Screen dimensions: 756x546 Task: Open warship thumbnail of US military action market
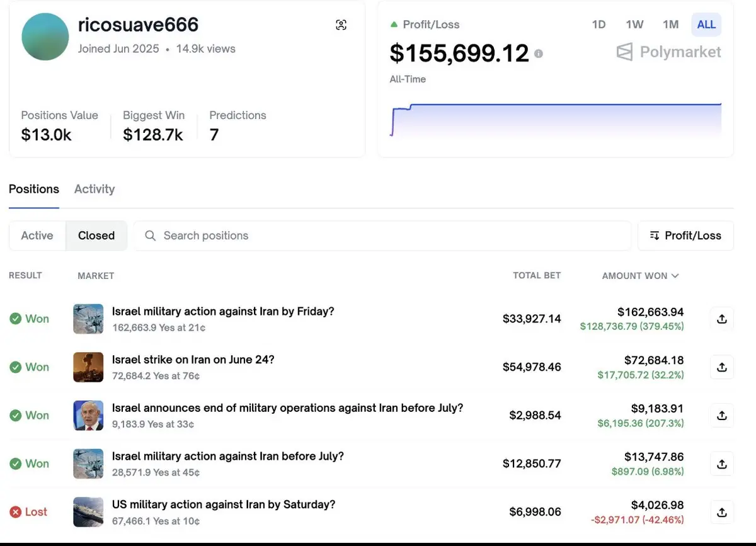point(88,512)
